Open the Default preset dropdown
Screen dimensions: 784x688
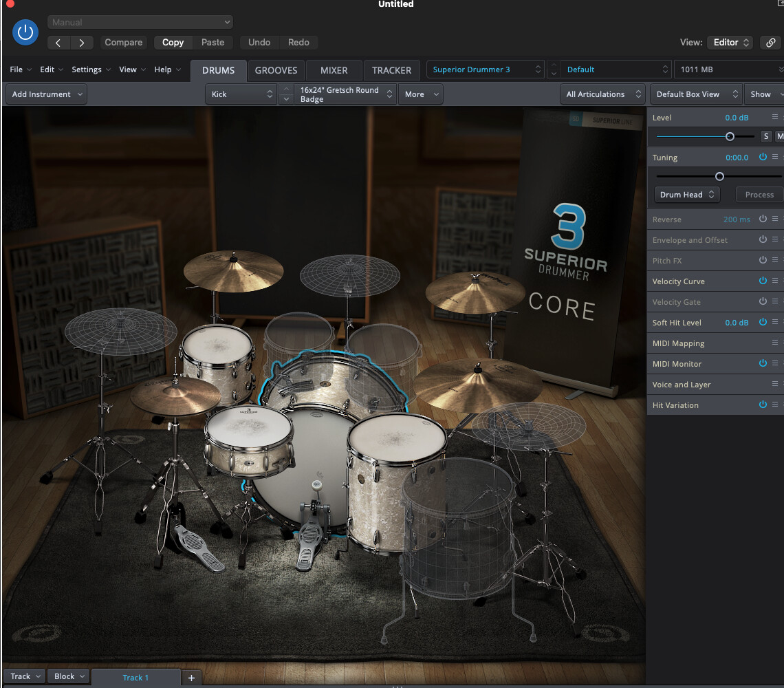pyautogui.click(x=616, y=69)
